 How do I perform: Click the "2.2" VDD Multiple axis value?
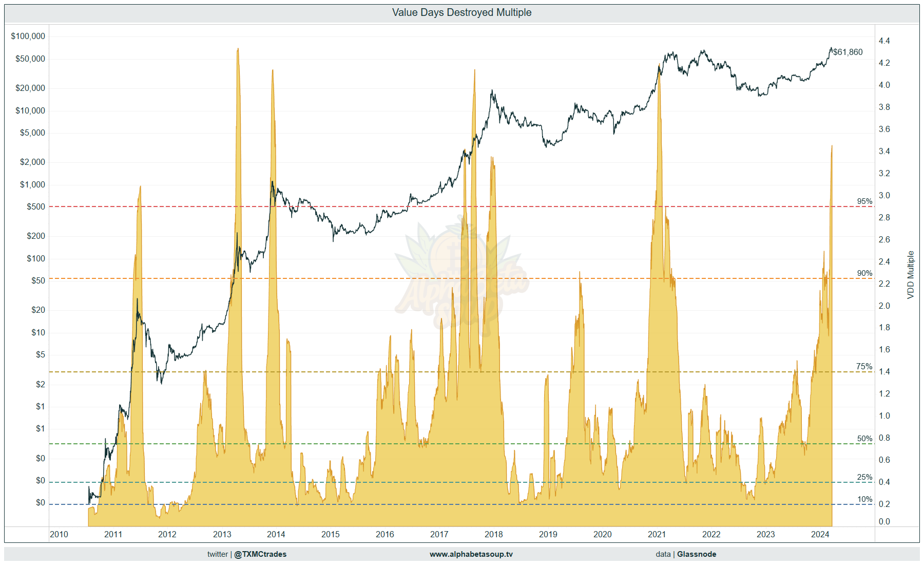click(x=884, y=284)
